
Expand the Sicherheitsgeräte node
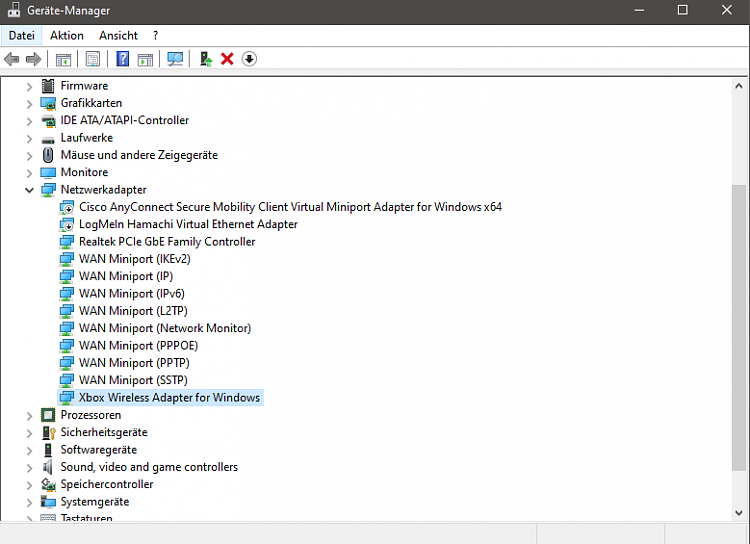[x=30, y=433]
